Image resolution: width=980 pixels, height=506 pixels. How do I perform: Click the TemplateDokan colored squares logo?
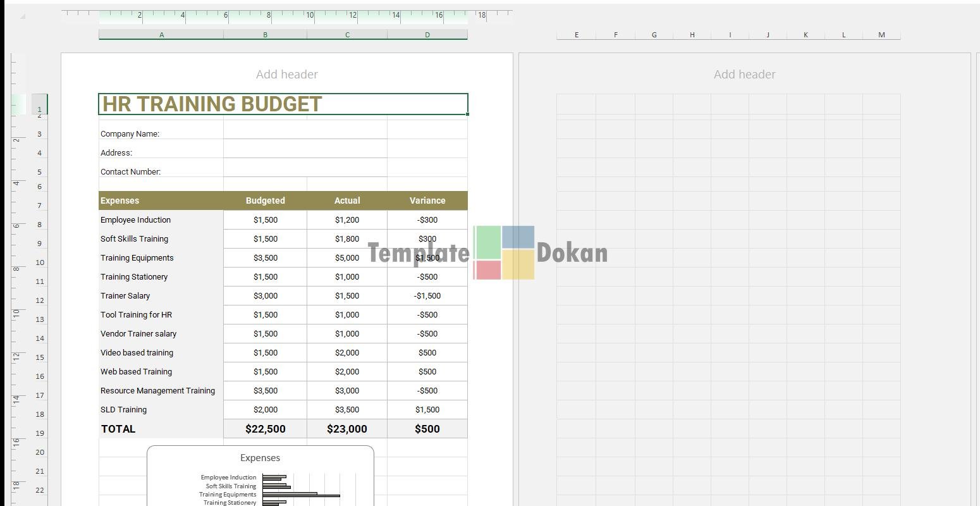click(504, 252)
